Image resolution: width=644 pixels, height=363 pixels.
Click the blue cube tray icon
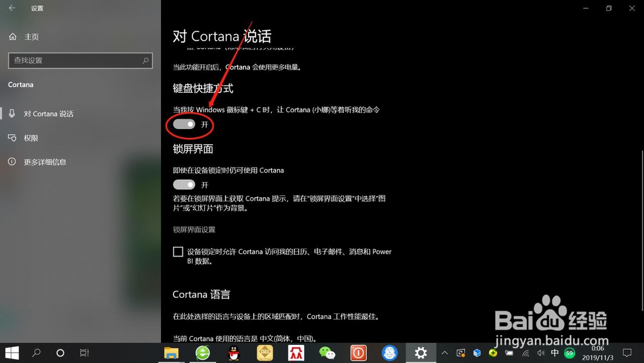477,353
